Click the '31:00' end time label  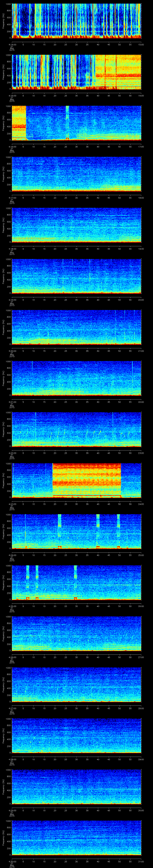coord(141,861)
